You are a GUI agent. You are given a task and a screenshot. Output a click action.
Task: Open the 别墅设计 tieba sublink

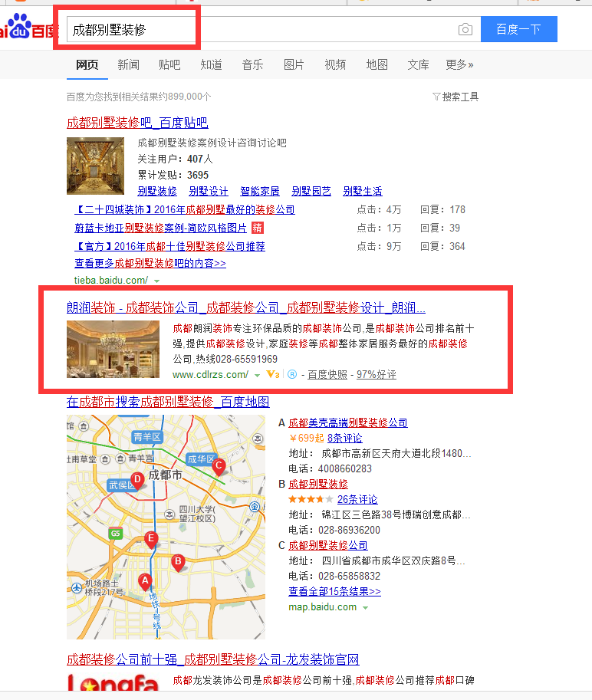[209, 191]
